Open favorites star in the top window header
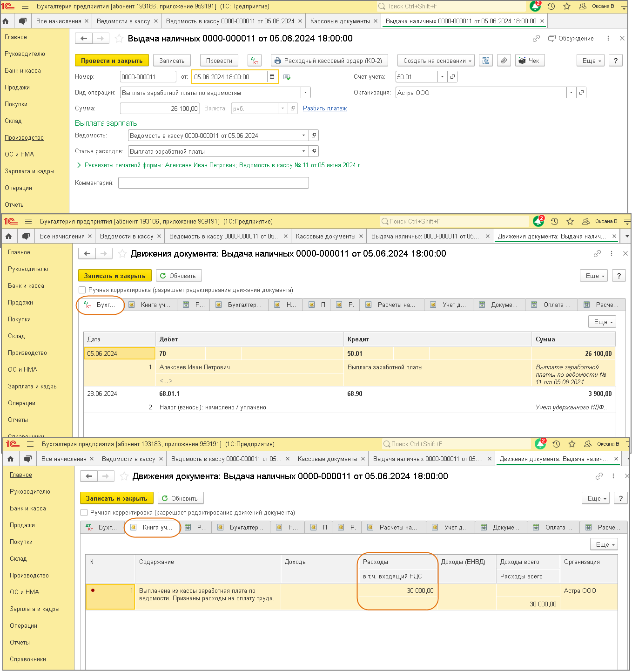 [x=567, y=7]
